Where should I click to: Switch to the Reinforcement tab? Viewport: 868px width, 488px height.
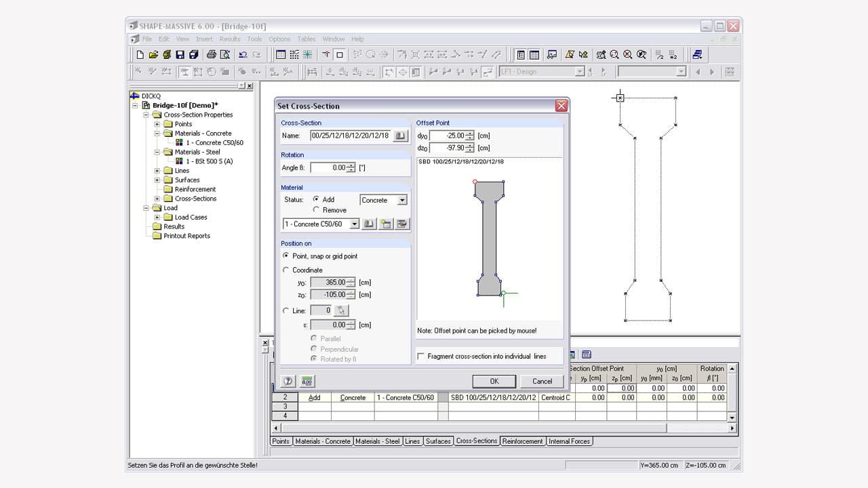522,441
